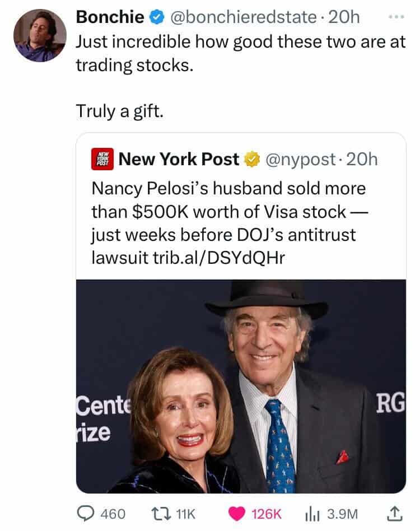
Task: Click the share upload arrow icon
Action: [x=395, y=513]
